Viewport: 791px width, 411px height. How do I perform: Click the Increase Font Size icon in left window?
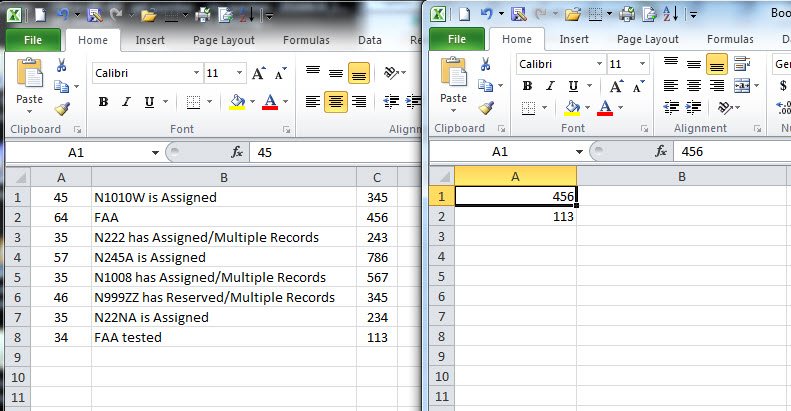(x=258, y=73)
